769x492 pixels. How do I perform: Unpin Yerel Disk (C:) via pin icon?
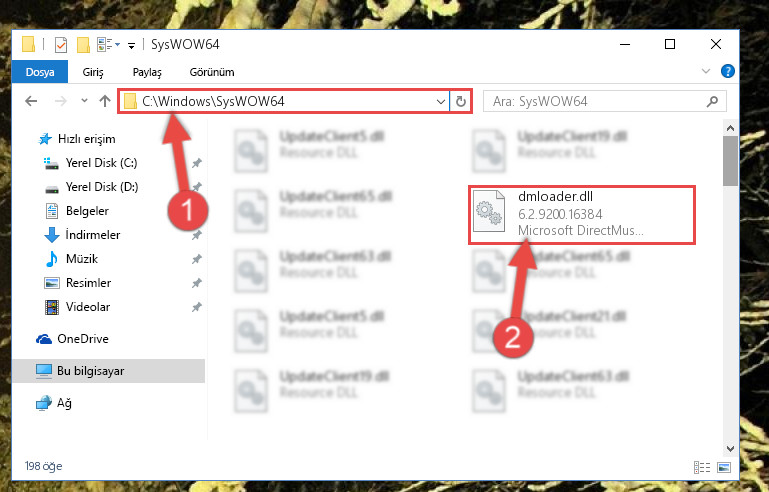coord(197,163)
